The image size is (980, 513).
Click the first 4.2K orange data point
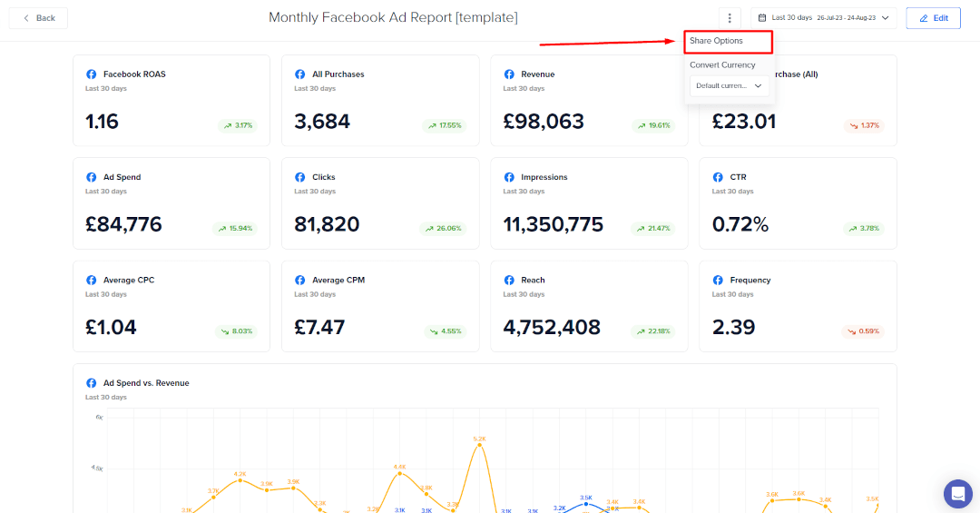[240, 480]
